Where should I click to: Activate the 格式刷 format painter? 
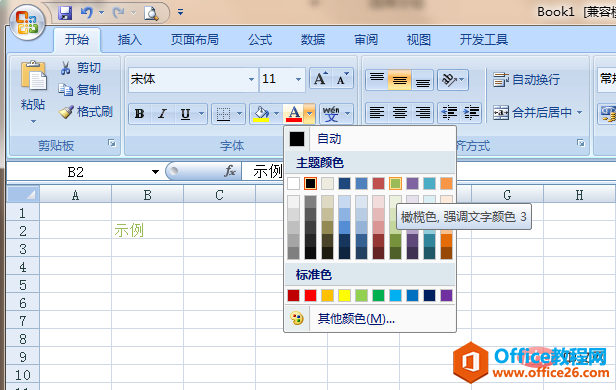pyautogui.click(x=86, y=112)
